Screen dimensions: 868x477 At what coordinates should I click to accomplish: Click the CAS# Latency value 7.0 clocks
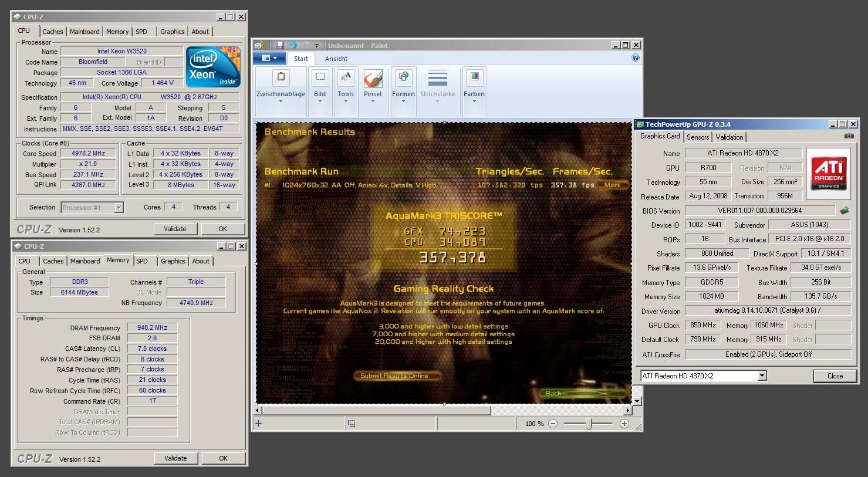pos(152,349)
